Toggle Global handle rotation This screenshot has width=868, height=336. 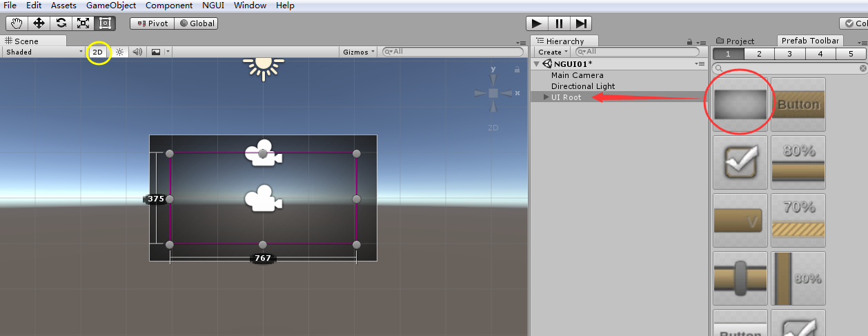tap(196, 23)
